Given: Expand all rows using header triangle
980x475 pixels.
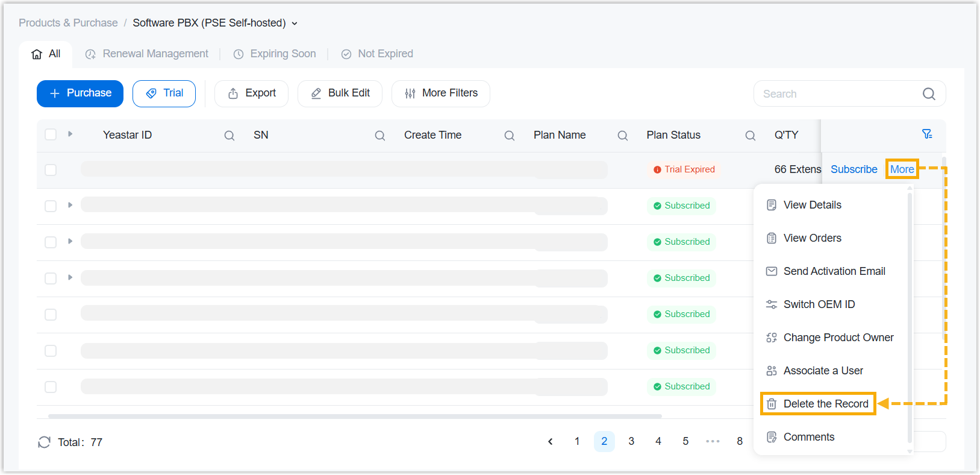Looking at the screenshot, I should [70, 134].
